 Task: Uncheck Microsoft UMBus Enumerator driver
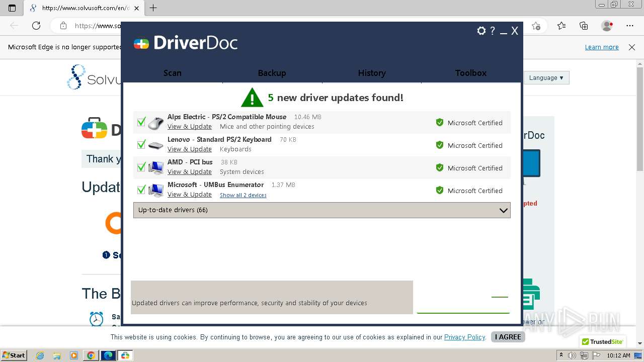141,190
